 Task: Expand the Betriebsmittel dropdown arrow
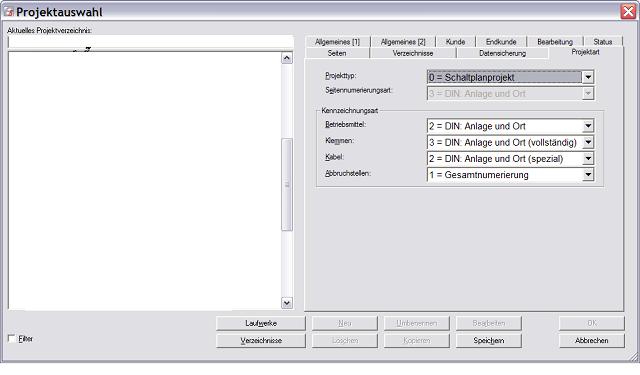tap(588, 126)
